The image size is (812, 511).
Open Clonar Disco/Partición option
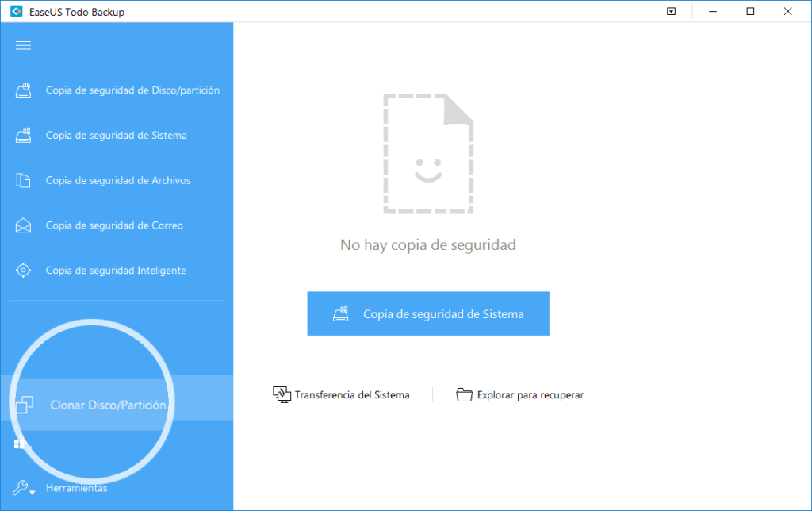pos(108,405)
